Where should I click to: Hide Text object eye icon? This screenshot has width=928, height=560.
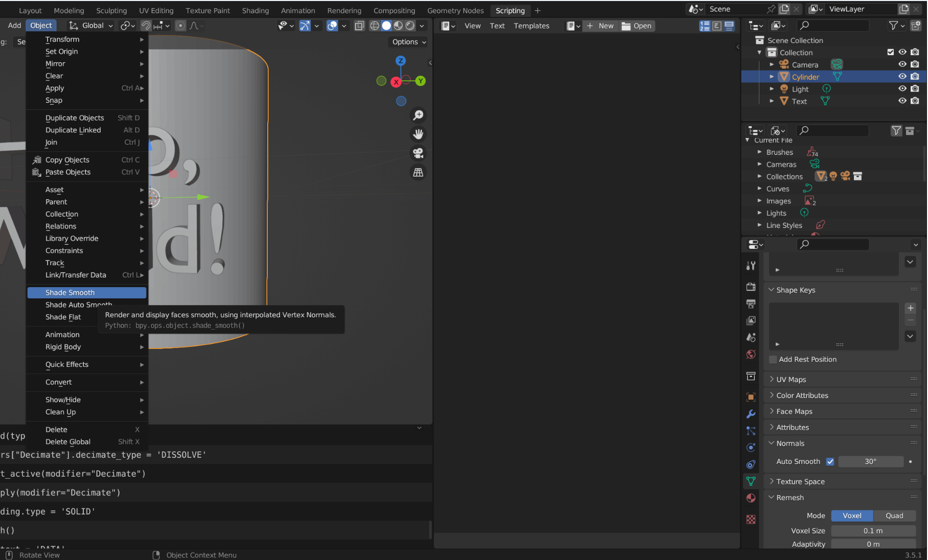point(902,101)
